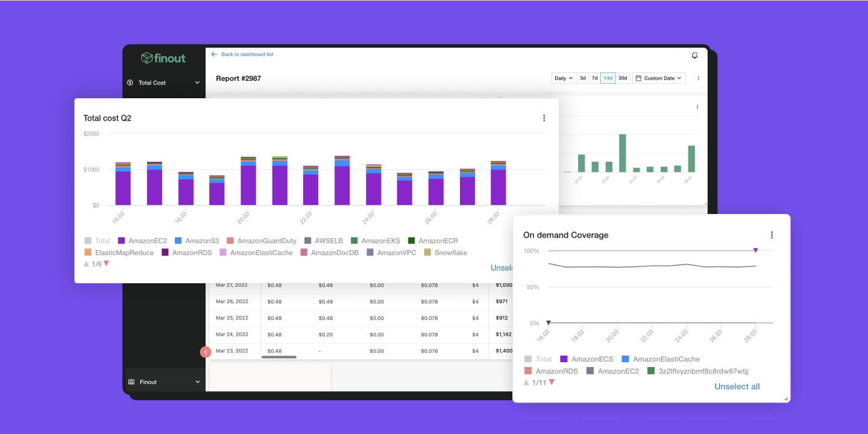The image size is (868, 434).
Task: Click the dark marker on 0% line
Action: click(x=548, y=323)
